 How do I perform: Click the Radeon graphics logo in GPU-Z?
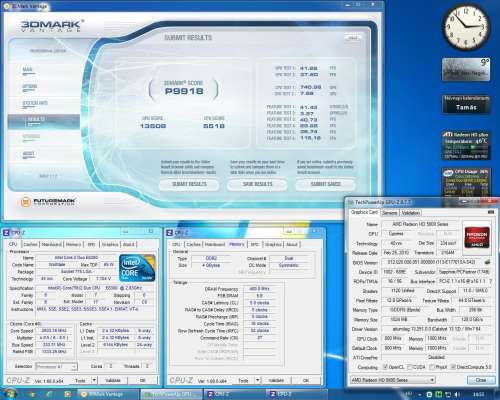[477, 236]
